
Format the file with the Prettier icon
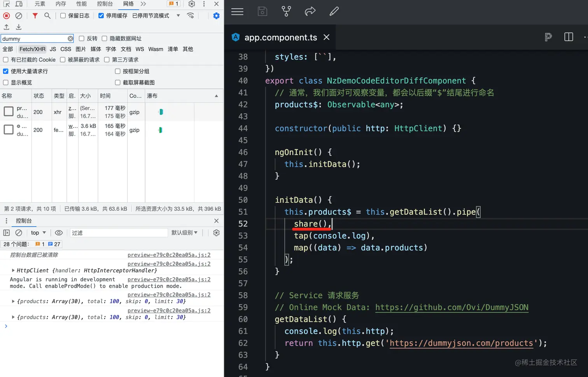pyautogui.click(x=548, y=37)
